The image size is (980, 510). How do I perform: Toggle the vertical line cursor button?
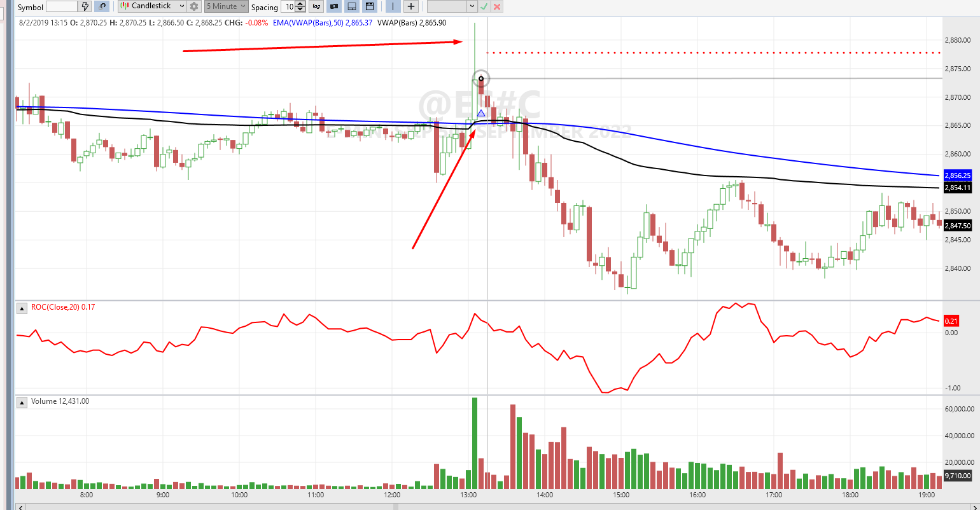pos(393,6)
